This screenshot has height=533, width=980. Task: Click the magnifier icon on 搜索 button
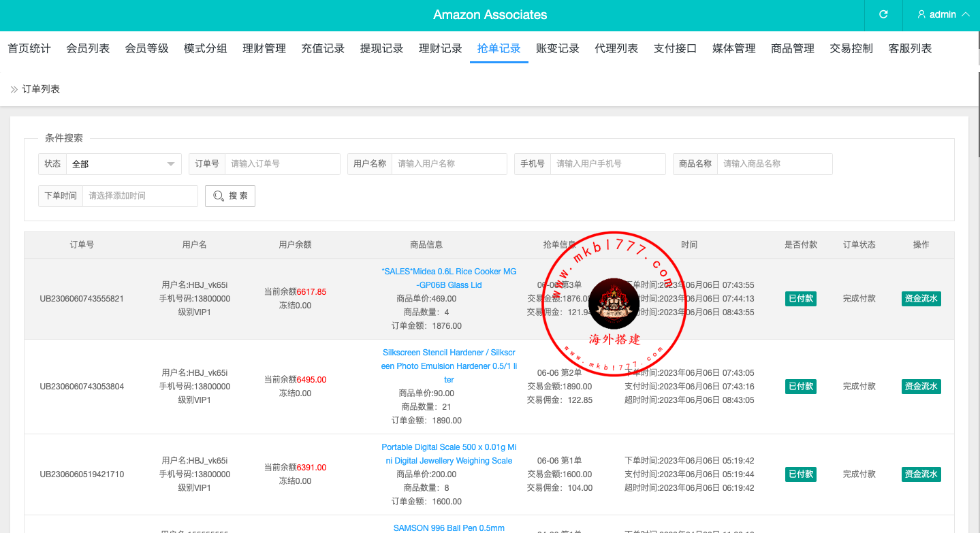coord(219,195)
